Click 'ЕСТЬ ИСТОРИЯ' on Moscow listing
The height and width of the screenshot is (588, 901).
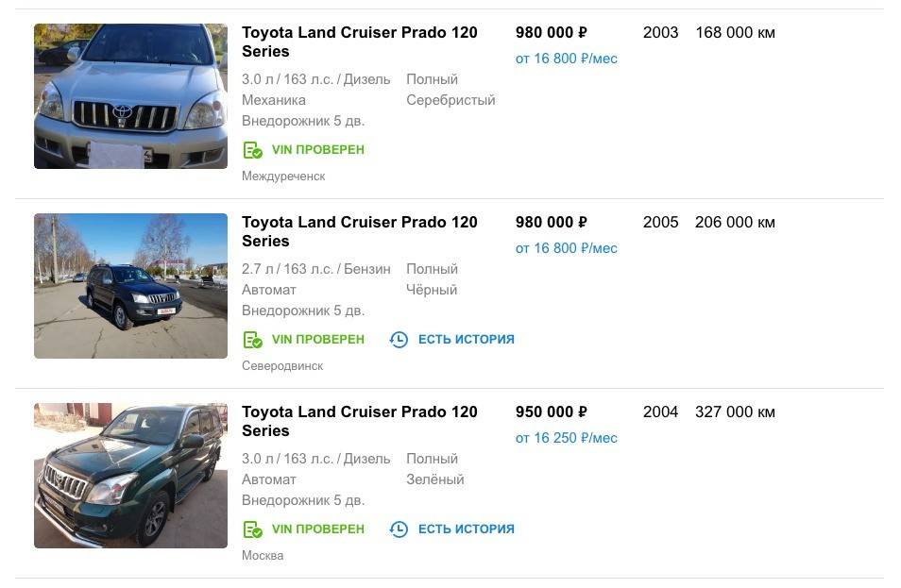(x=466, y=529)
